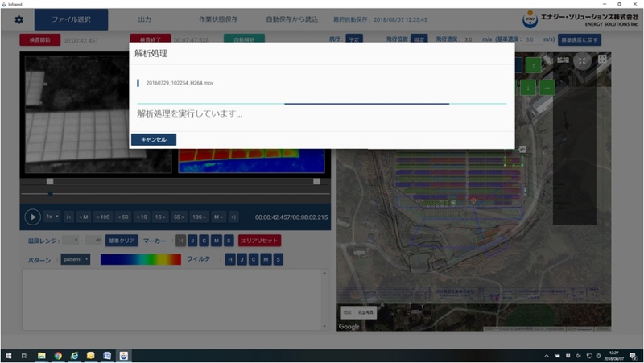Toggle the H marker button
Screen dimensions: 644x363
coord(181,241)
